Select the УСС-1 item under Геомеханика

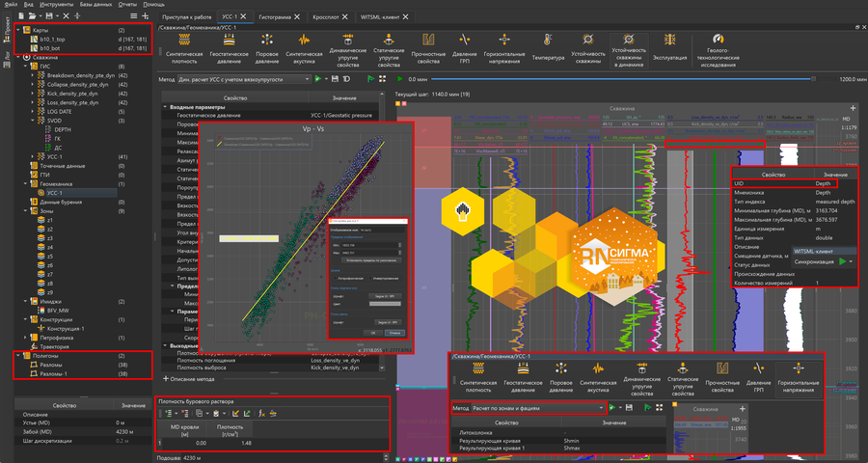tap(55, 193)
